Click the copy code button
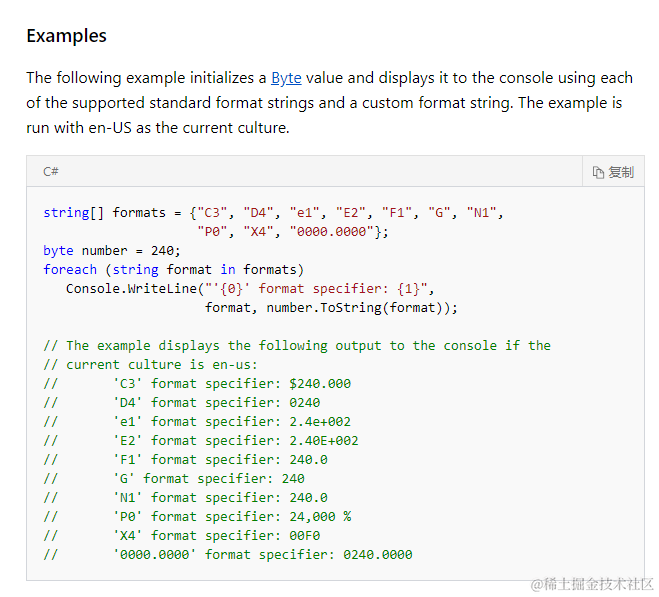The height and width of the screenshot is (597, 659). 613,172
